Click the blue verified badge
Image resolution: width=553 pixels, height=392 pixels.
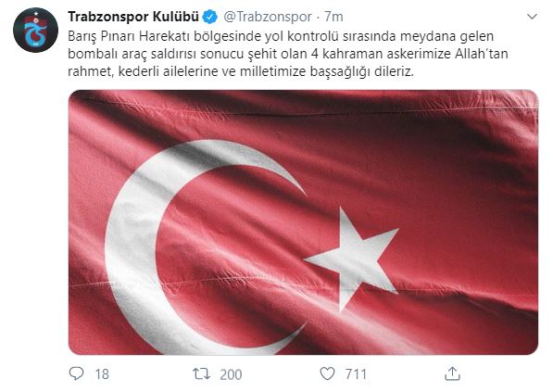pyautogui.click(x=210, y=17)
